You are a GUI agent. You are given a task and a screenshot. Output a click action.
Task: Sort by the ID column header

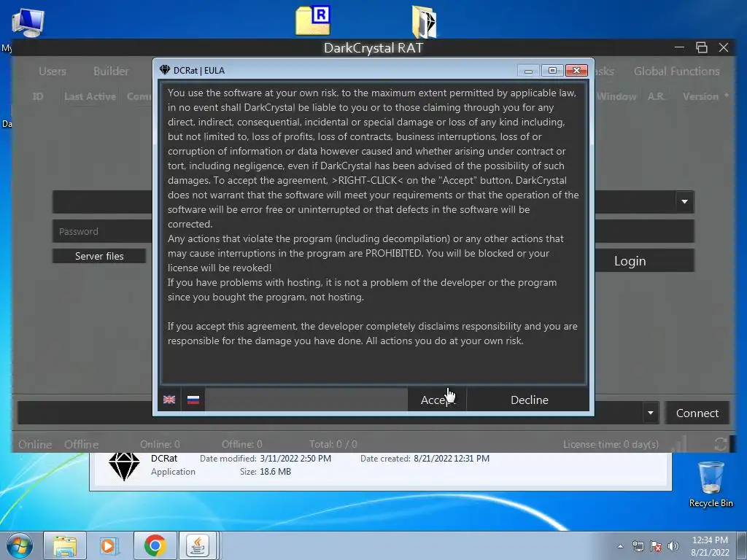click(x=38, y=96)
